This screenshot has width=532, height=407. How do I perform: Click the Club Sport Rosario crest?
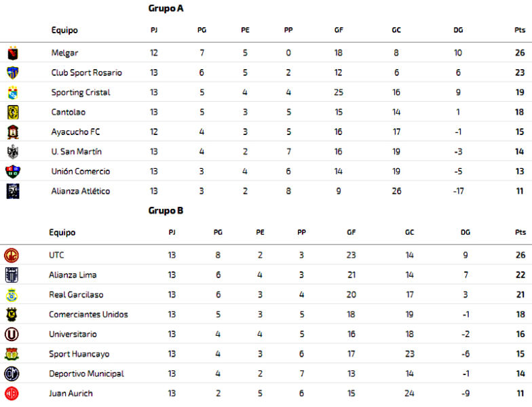pyautogui.click(x=13, y=73)
